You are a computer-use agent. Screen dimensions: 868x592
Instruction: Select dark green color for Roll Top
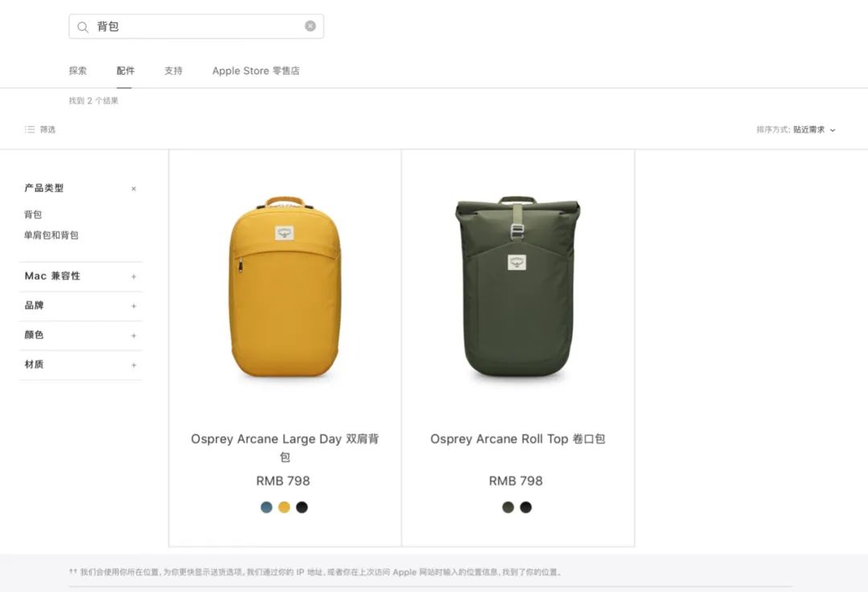[x=508, y=508]
